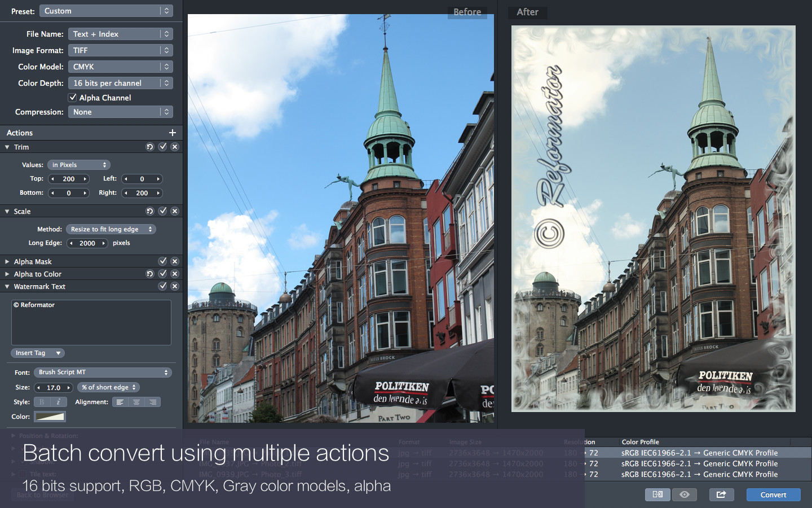Center-align the watermark text
This screenshot has width=812, height=508.
coord(136,402)
